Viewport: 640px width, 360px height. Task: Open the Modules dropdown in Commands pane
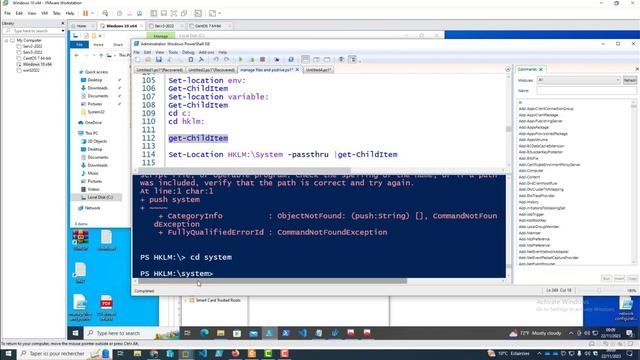pos(579,80)
